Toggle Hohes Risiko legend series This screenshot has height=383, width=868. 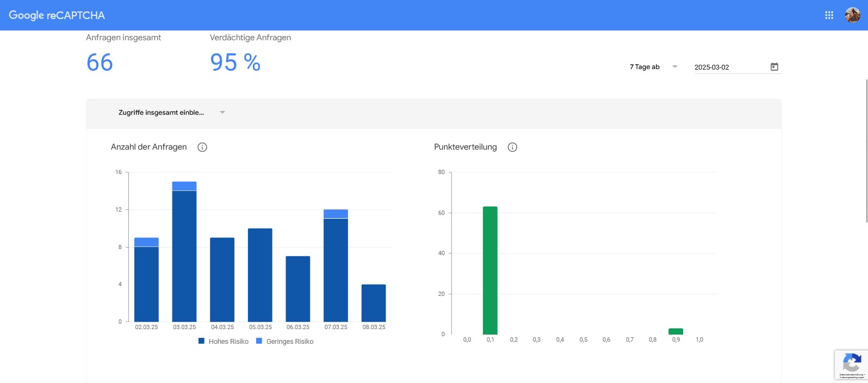tap(224, 342)
